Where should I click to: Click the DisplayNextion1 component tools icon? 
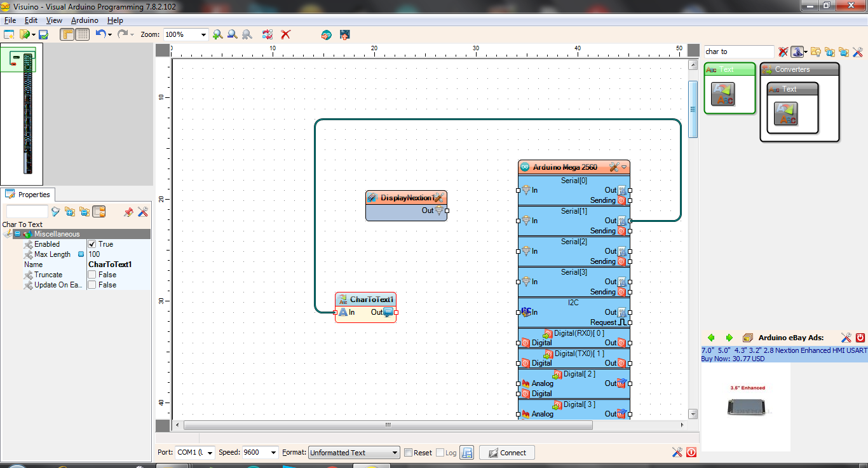pyautogui.click(x=438, y=198)
